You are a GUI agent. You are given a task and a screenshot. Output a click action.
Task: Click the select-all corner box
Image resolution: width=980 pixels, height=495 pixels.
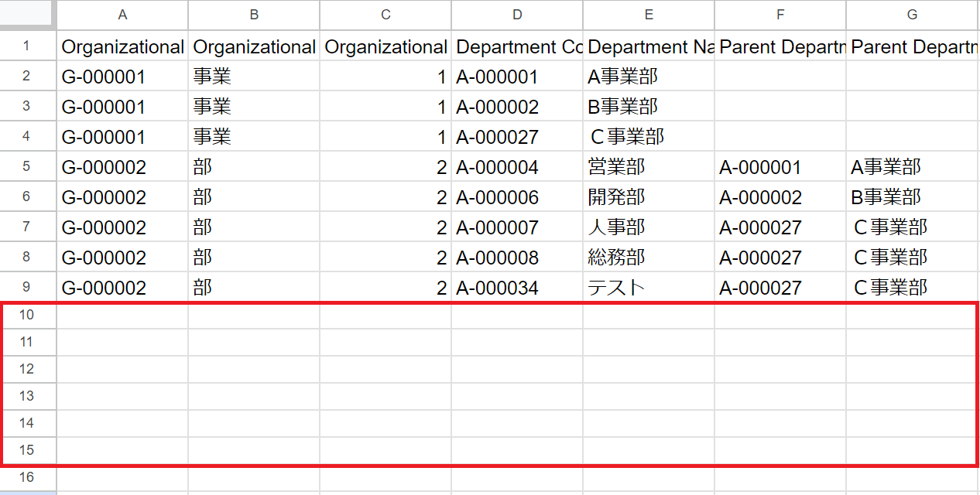click(27, 15)
